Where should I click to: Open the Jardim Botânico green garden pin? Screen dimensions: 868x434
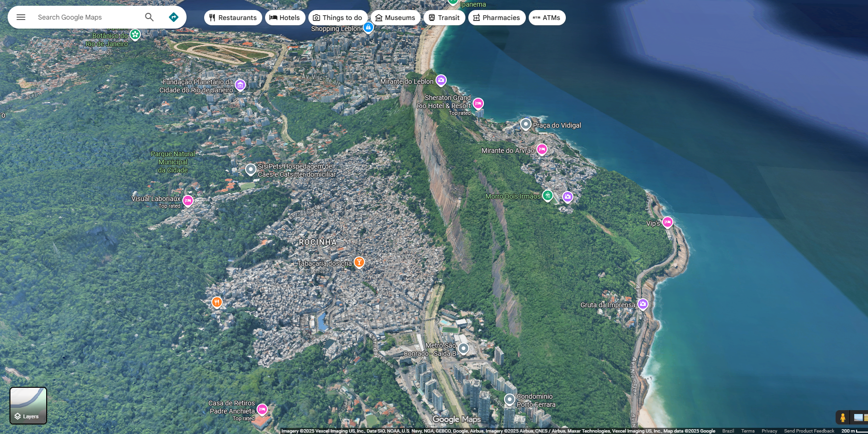pyautogui.click(x=135, y=35)
